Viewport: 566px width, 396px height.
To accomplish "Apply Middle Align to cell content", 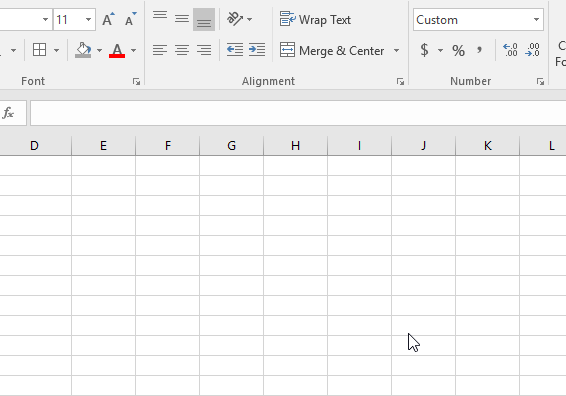I will tap(182, 19).
